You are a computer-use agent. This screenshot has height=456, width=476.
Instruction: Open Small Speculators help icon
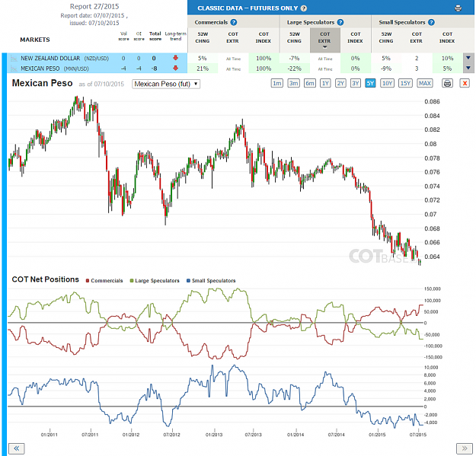click(431, 22)
